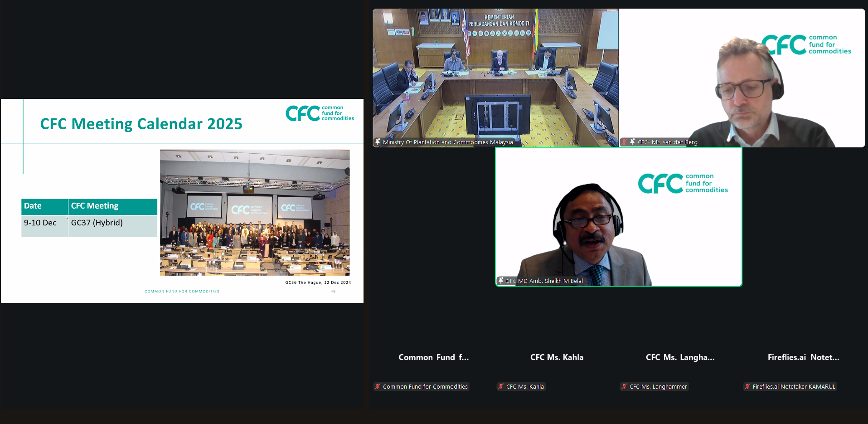Click the "GC37 (Hybrid)" cell in the table
The image size is (868, 424).
(x=97, y=223)
